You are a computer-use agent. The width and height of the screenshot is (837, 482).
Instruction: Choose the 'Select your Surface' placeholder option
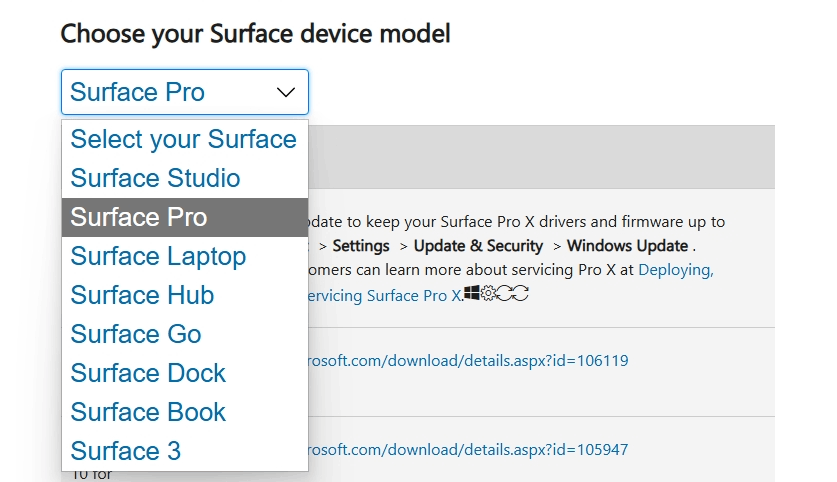[184, 139]
